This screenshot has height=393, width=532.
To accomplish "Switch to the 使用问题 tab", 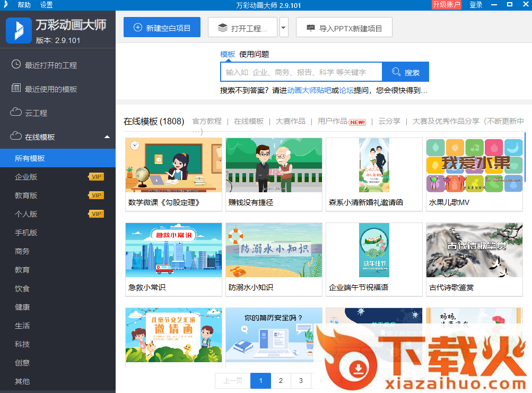I will coord(254,54).
